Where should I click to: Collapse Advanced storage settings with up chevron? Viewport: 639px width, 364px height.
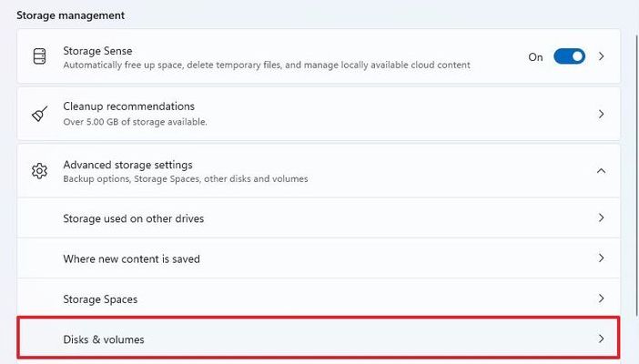[601, 170]
